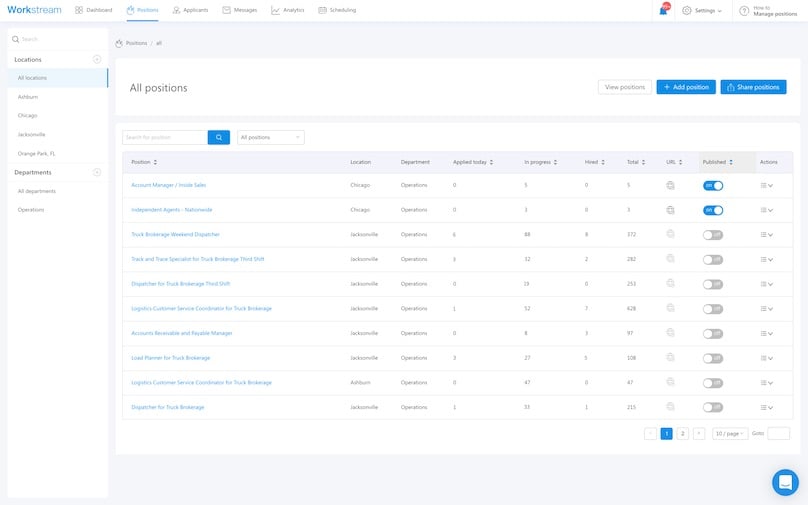
Task: Go to the Applicants tab
Action: click(190, 10)
